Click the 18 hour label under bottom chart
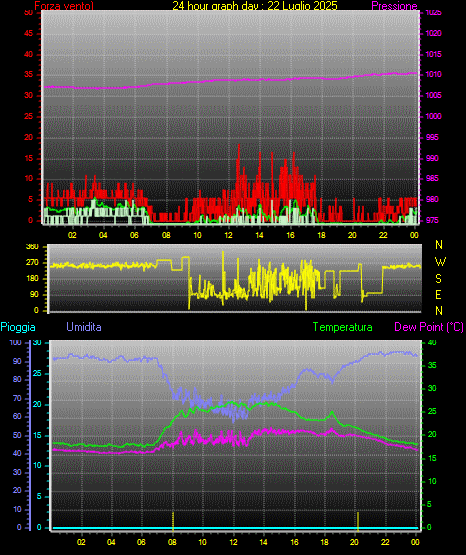The image size is (466, 555). point(324,542)
